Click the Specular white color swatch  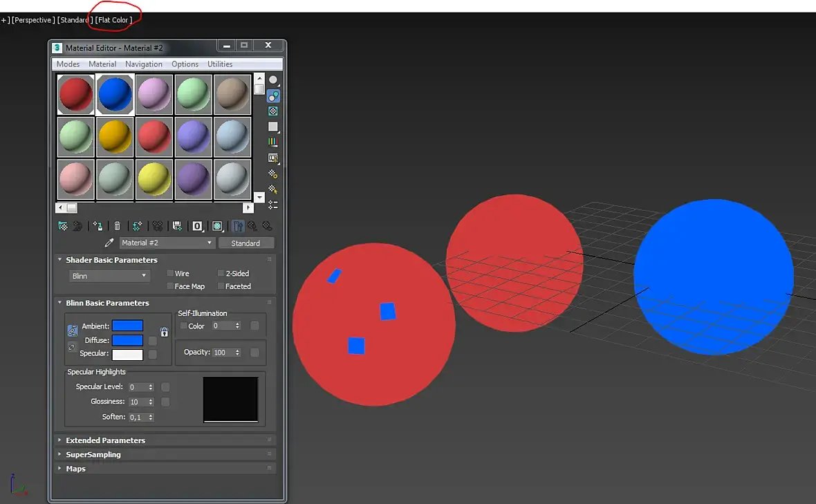127,355
